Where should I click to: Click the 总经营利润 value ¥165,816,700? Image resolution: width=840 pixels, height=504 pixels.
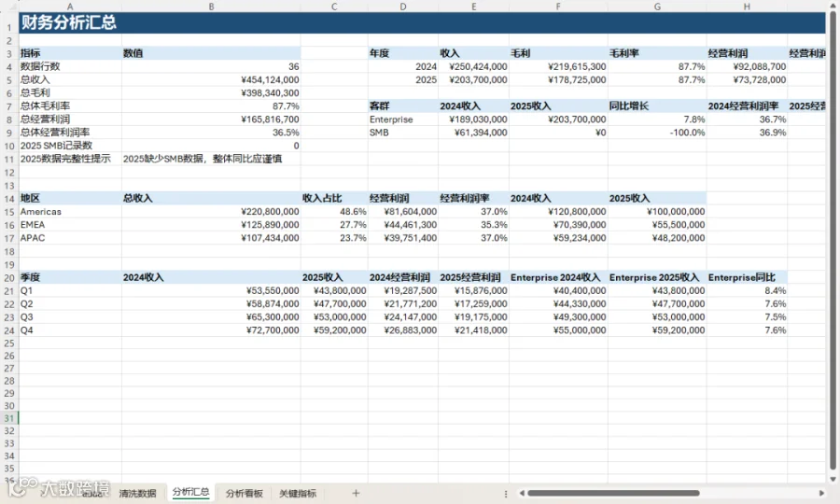[x=211, y=119]
